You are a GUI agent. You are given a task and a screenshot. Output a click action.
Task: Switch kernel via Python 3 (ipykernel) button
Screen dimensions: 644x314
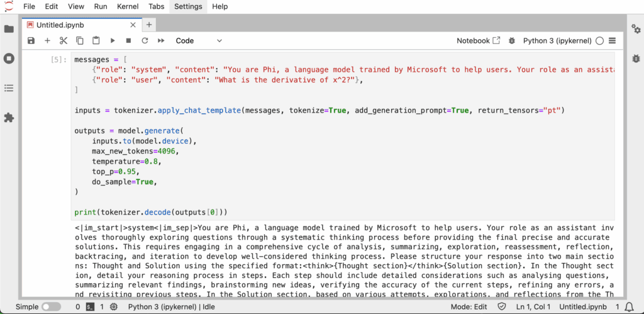click(557, 41)
